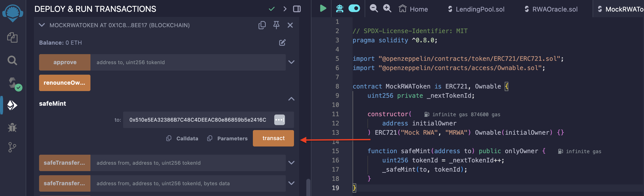644x196 pixels.
Task: Click the AI robot assistant icon
Action: (340, 8)
